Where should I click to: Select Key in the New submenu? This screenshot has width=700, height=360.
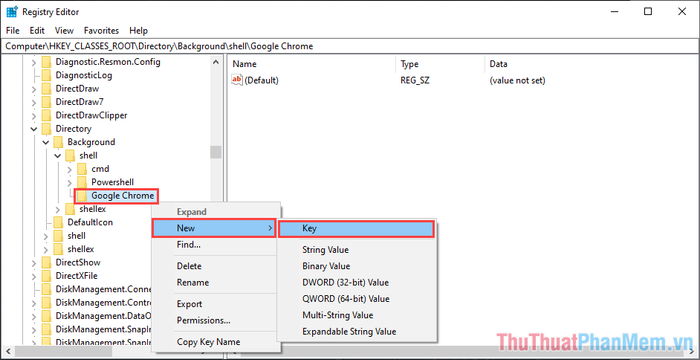pyautogui.click(x=356, y=228)
